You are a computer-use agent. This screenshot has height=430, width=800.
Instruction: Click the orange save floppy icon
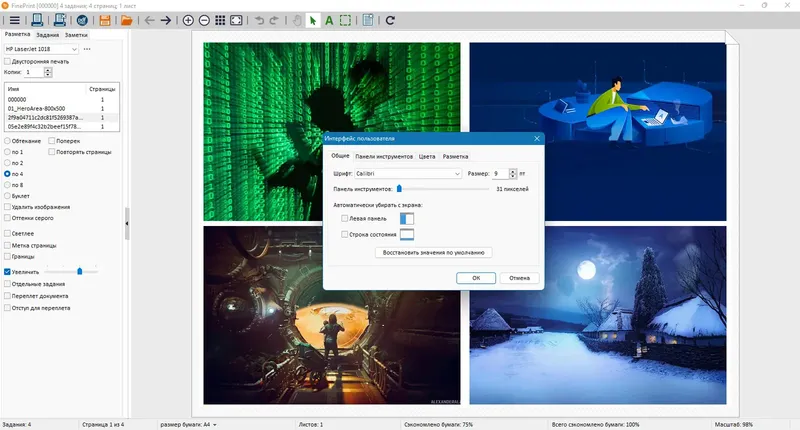point(105,20)
